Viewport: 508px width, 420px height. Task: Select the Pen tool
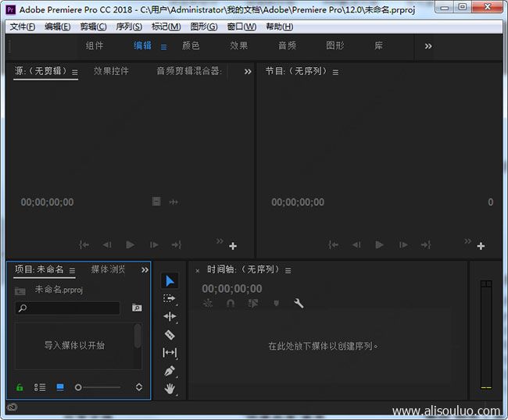pyautogui.click(x=170, y=371)
